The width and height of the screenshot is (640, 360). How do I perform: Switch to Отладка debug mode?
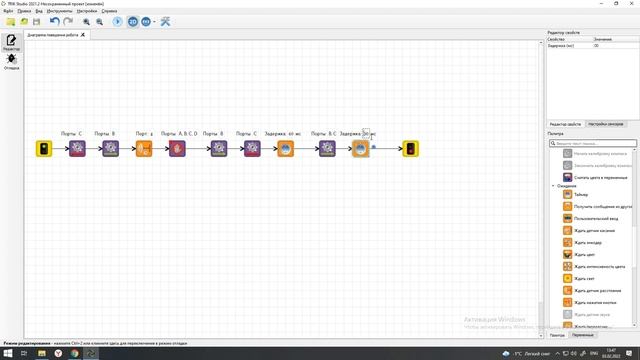[11, 62]
